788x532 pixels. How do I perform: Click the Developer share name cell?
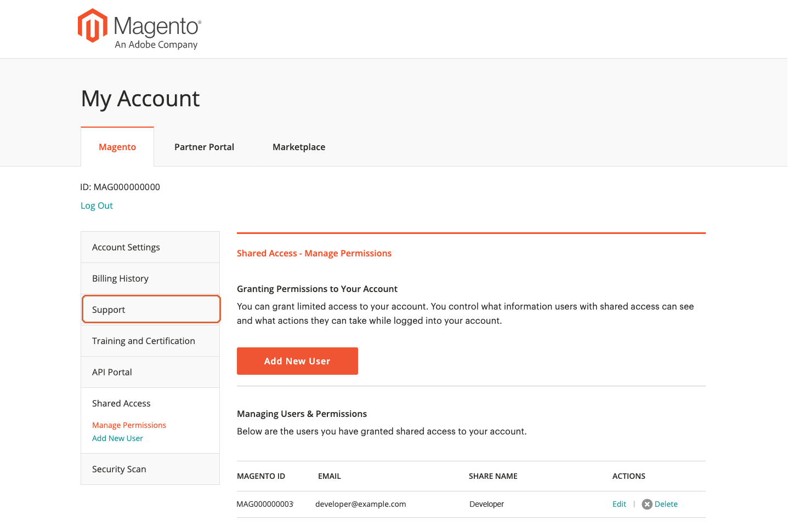click(x=486, y=504)
